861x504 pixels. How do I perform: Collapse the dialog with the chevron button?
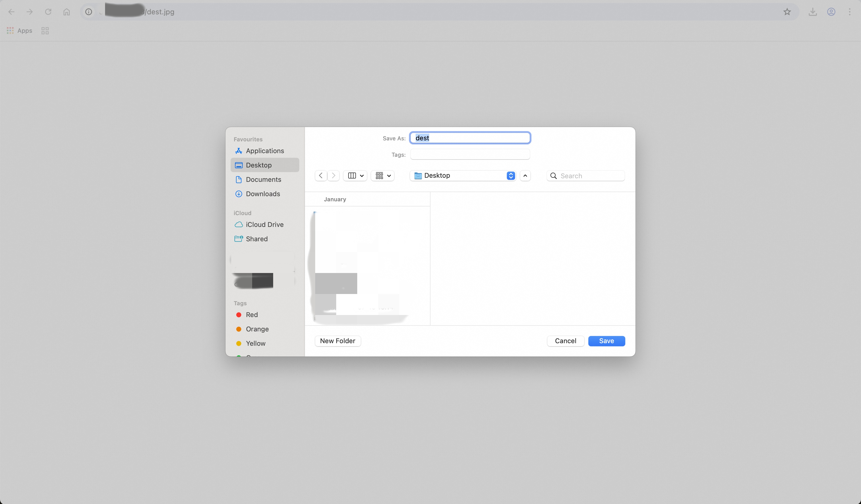pyautogui.click(x=525, y=175)
